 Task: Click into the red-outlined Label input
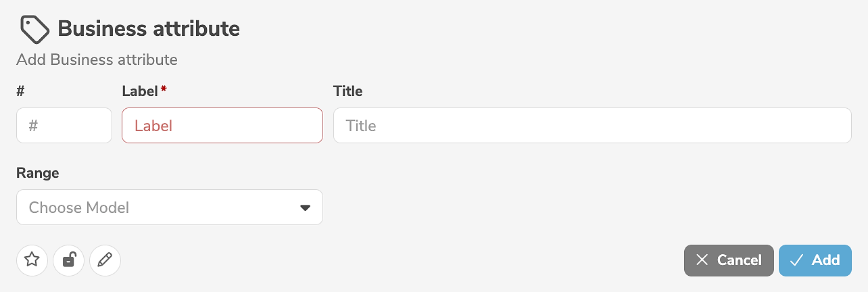pos(222,126)
